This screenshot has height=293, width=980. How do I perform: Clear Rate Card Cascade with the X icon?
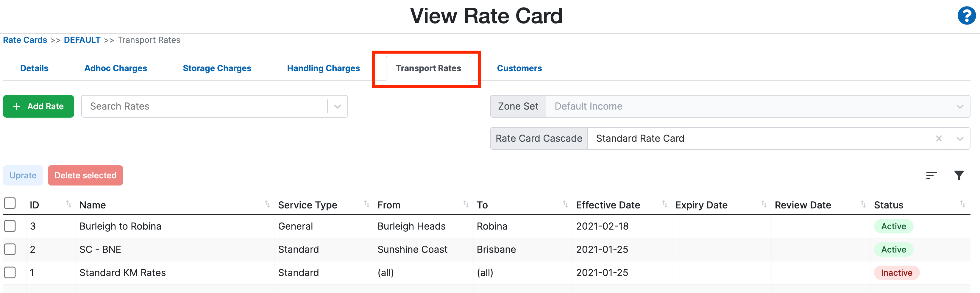click(939, 138)
